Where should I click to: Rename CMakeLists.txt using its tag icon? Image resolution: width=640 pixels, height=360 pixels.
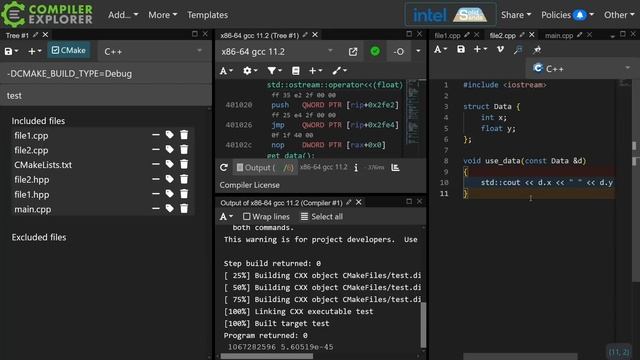[x=169, y=164]
